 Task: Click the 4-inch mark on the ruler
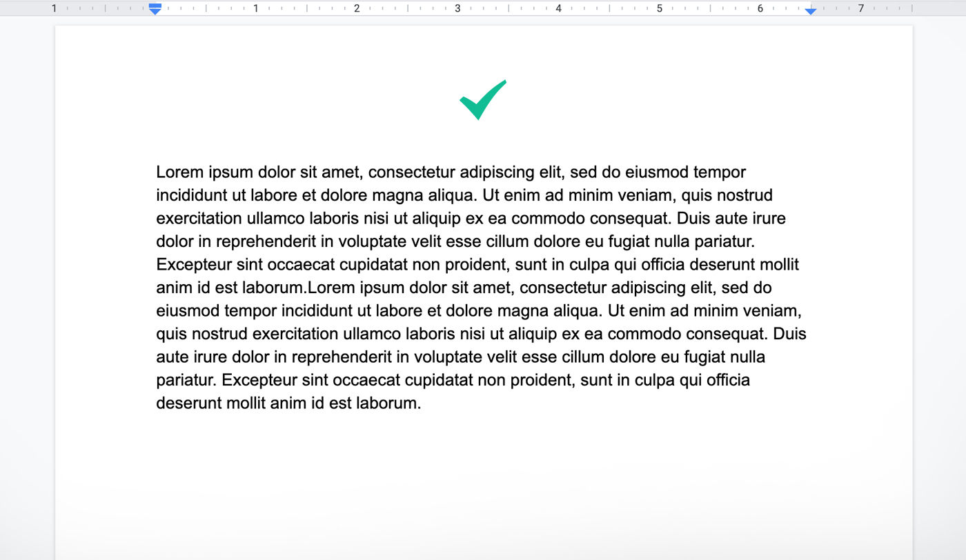(559, 8)
